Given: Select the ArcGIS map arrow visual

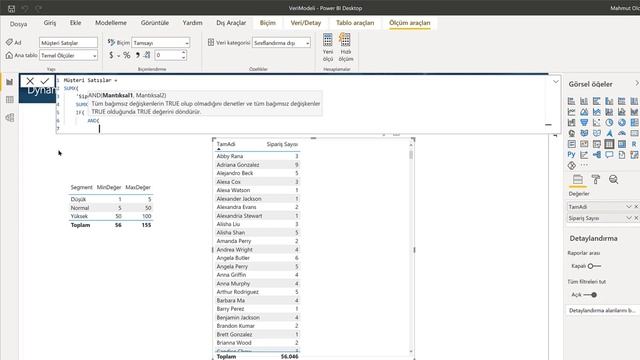Looking at the screenshot, I should [609, 133].
